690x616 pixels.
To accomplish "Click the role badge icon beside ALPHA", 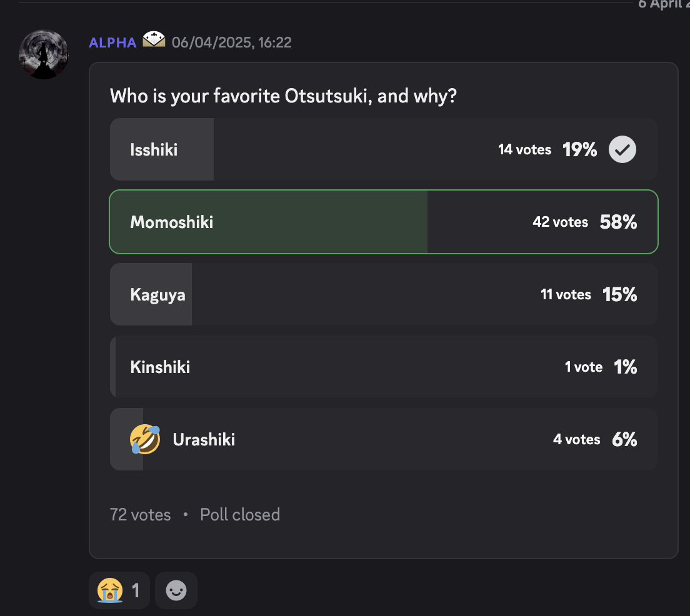I will (154, 39).
